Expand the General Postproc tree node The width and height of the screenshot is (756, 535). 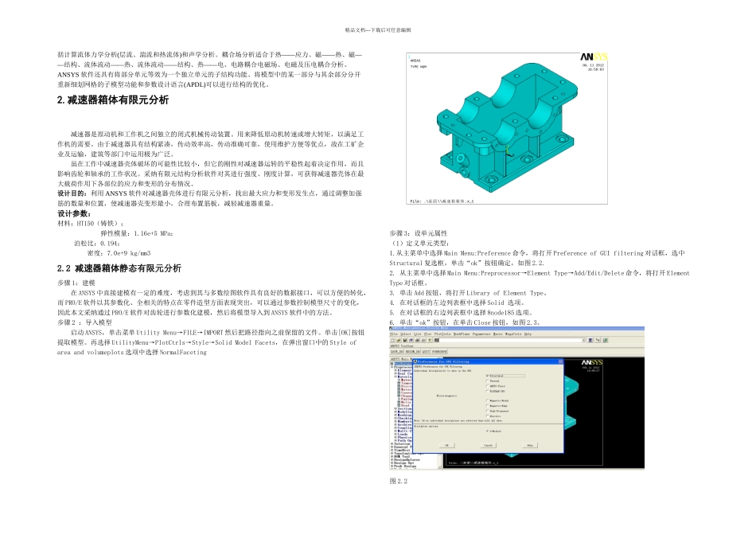[x=392, y=447]
